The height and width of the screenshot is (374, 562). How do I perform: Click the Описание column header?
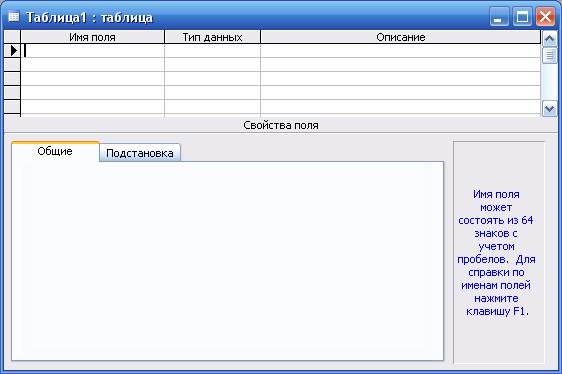coord(400,37)
